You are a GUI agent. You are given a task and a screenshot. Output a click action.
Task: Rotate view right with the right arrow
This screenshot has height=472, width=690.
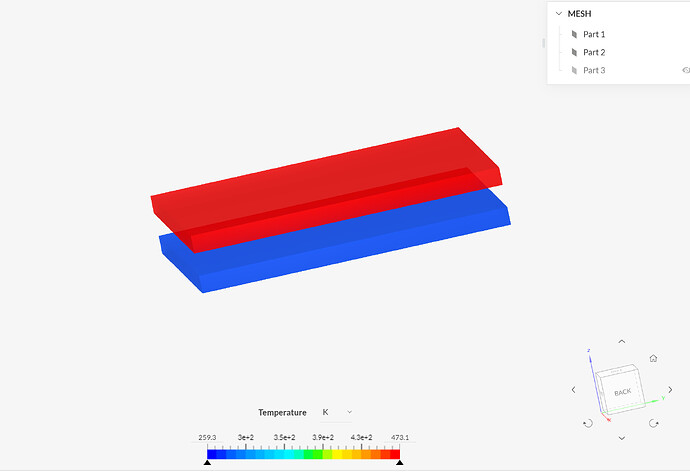[670, 390]
